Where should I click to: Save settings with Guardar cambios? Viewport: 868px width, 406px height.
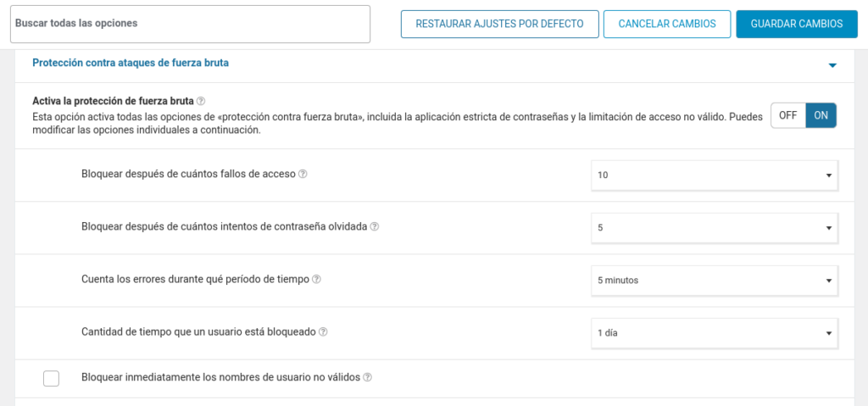pos(797,24)
